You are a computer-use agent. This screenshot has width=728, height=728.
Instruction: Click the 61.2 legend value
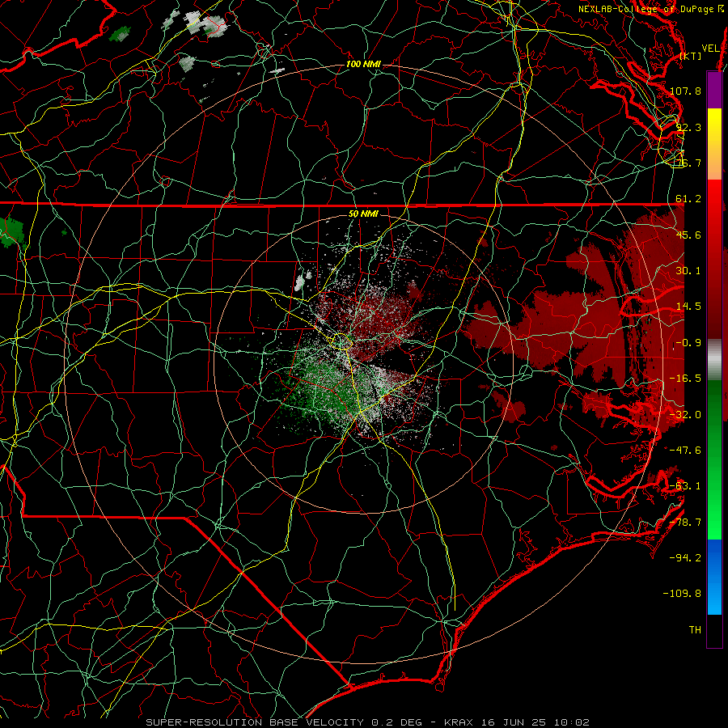tap(688, 199)
